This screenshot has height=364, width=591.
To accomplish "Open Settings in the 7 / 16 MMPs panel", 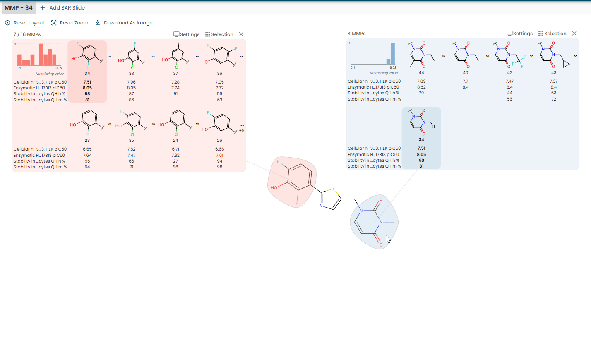I will pyautogui.click(x=186, y=34).
